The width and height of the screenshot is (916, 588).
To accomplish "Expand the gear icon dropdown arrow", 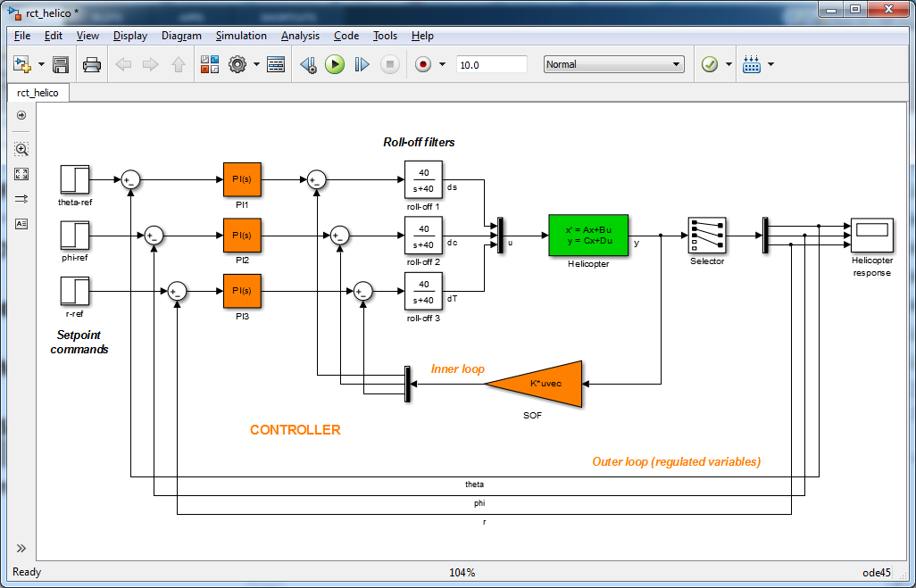I will click(256, 64).
